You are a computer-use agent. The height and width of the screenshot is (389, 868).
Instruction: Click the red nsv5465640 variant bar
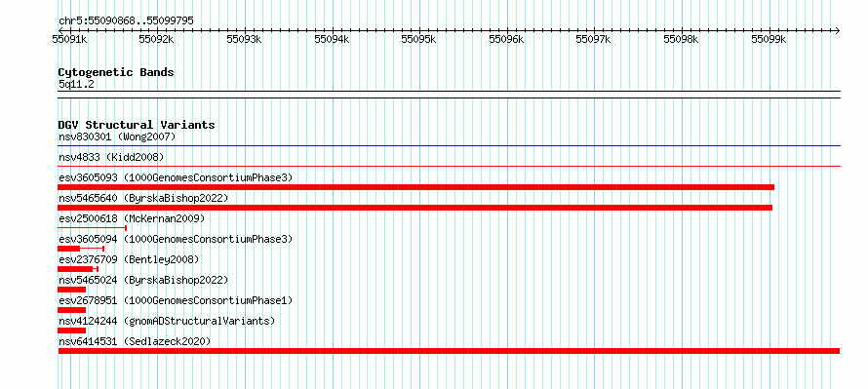point(415,208)
